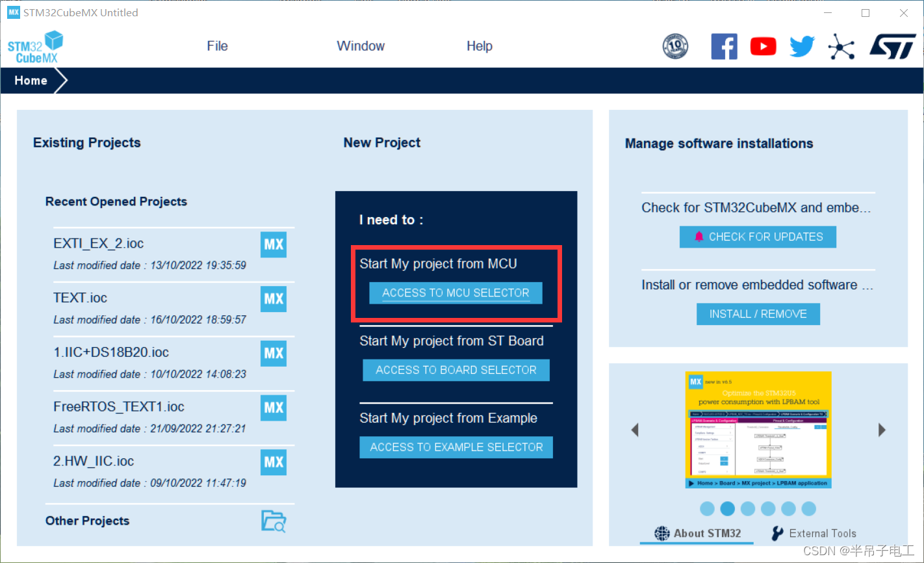
Task: Select the second highlighted carousel dot
Action: (x=728, y=508)
